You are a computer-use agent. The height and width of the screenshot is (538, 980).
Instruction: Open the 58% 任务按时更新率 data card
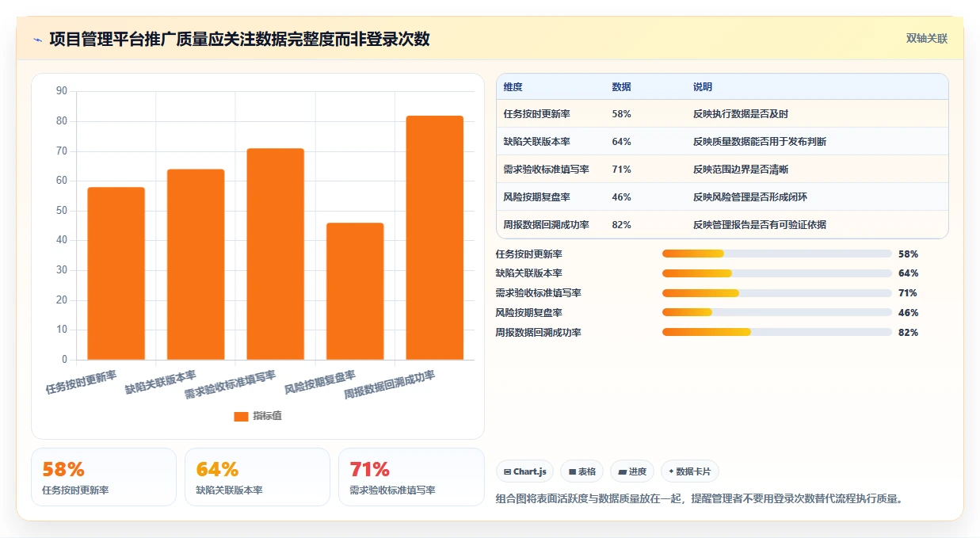click(104, 477)
